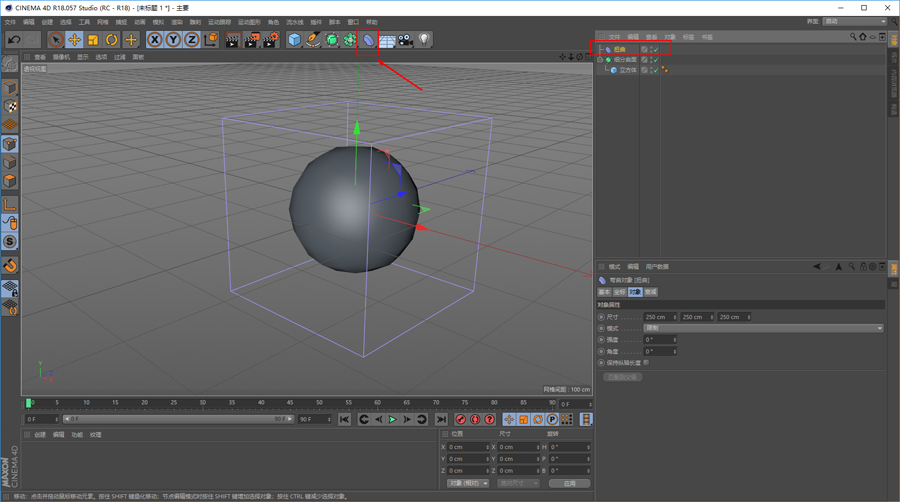Click Object Manager search magnifier icon
Viewport: 900px width, 502px height.
853,37
